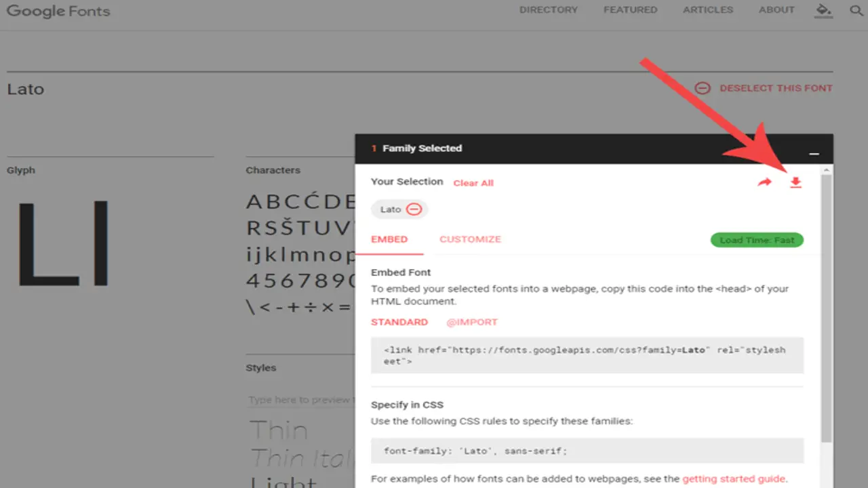Viewport: 868px width, 488px height.
Task: Switch to the Customize tab
Action: click(470, 239)
